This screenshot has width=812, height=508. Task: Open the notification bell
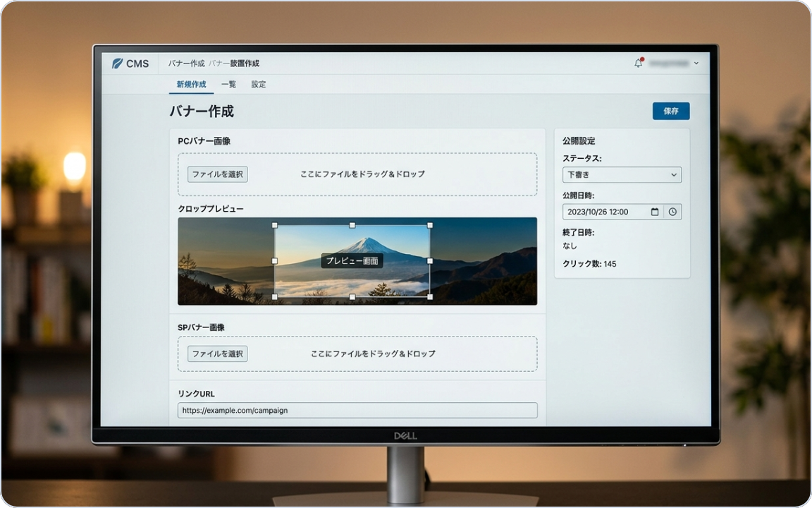[x=638, y=63]
